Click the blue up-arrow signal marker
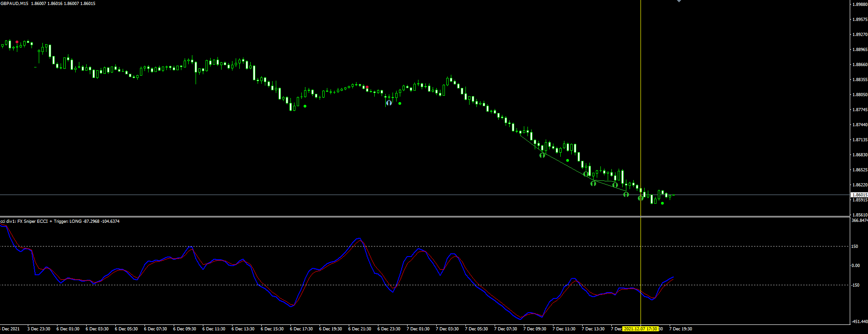This screenshot has width=868, height=334. click(389, 103)
